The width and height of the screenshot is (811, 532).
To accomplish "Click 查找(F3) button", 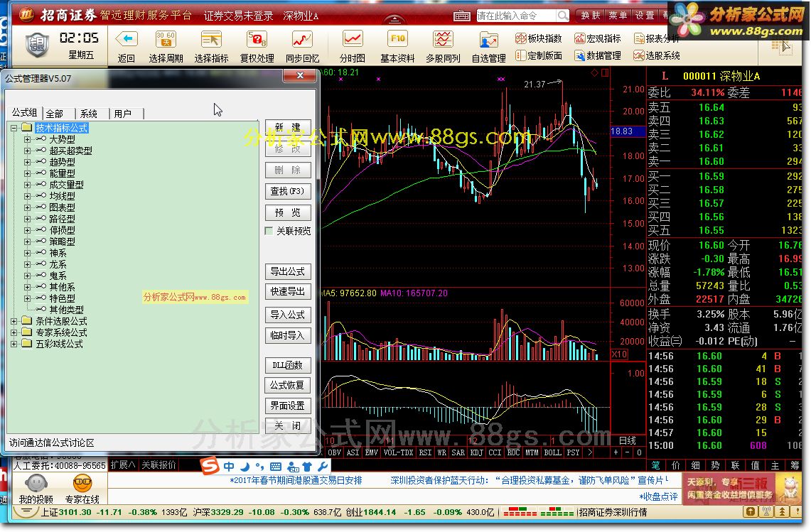I will coord(288,191).
